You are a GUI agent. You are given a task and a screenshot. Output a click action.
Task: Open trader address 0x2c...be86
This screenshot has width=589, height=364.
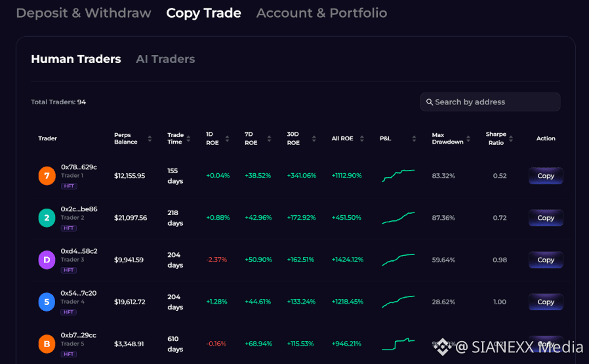click(79, 209)
